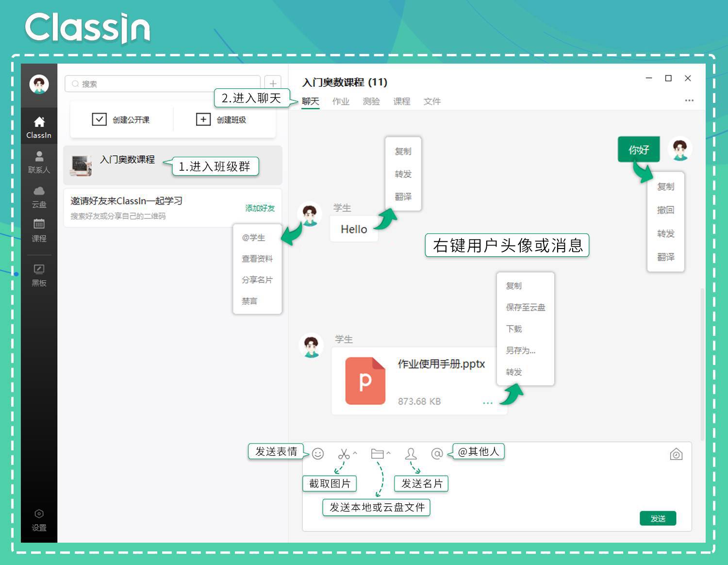Select 复制 in the Hello message menu
Viewport: 728px width, 565px height.
click(x=403, y=151)
